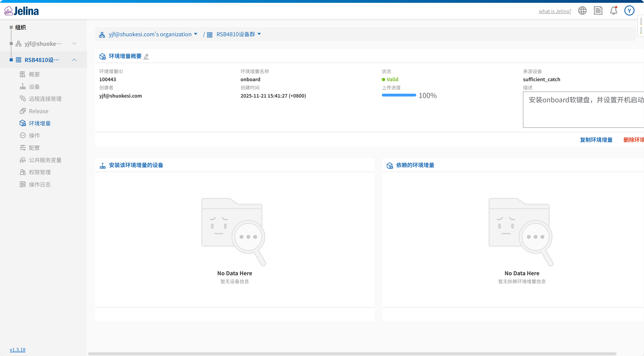Click the Jelina logo

tap(22, 11)
